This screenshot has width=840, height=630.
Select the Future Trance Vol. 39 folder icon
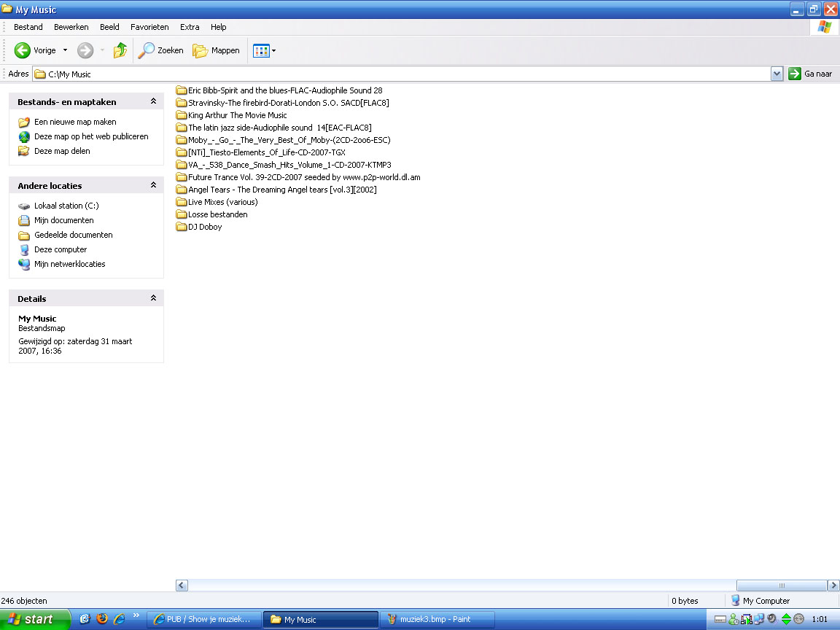[181, 177]
